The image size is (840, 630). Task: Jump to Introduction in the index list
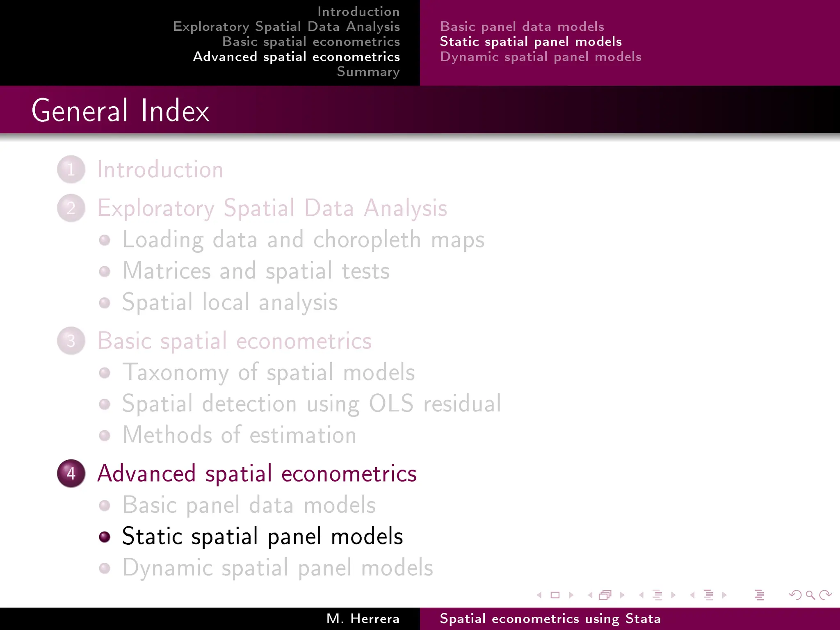pos(160,169)
